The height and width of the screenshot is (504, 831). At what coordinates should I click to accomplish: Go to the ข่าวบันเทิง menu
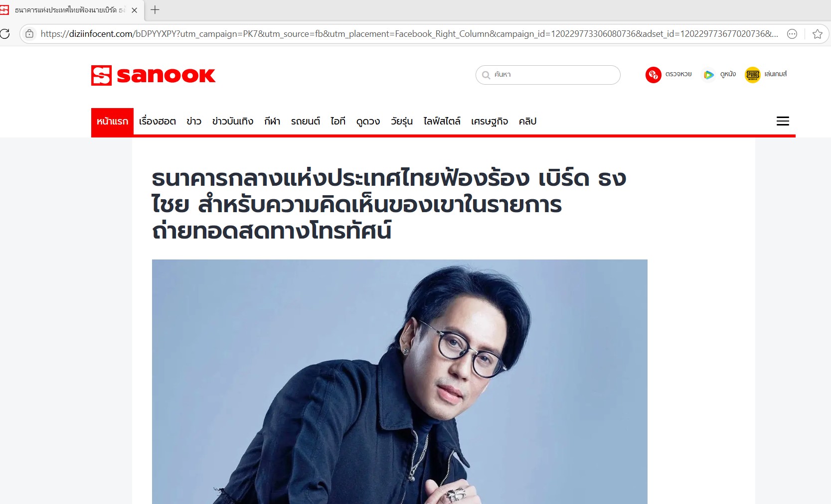coord(233,121)
